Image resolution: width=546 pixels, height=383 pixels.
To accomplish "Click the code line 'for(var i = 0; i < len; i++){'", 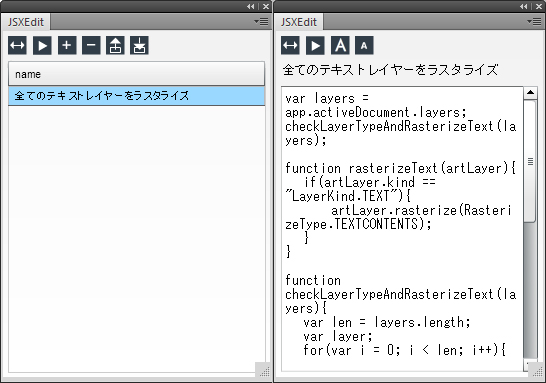I will point(404,350).
